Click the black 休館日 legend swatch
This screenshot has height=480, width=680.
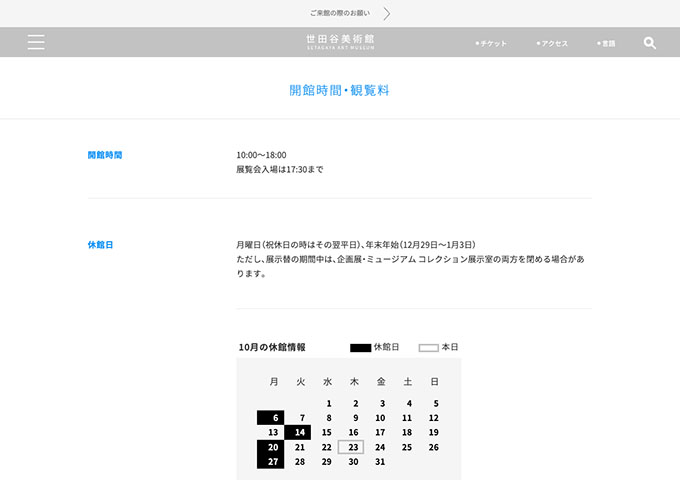[360, 348]
